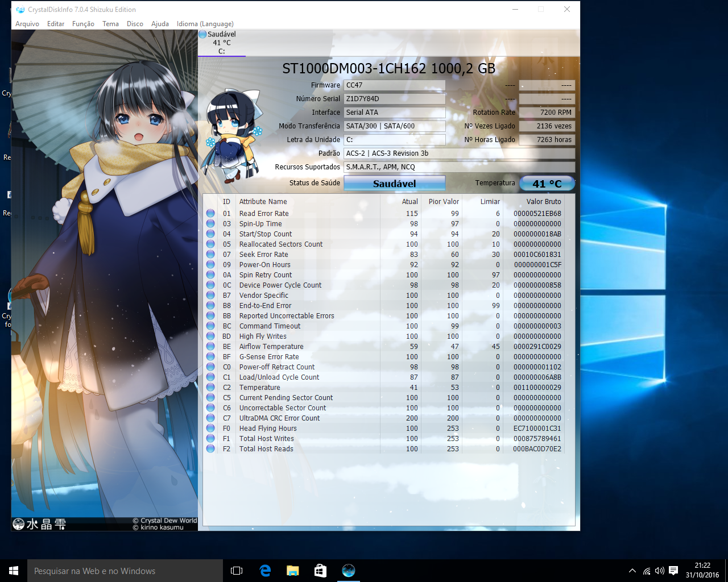Click the Command Timeout status orb
This screenshot has width=728, height=582.
pyautogui.click(x=210, y=326)
